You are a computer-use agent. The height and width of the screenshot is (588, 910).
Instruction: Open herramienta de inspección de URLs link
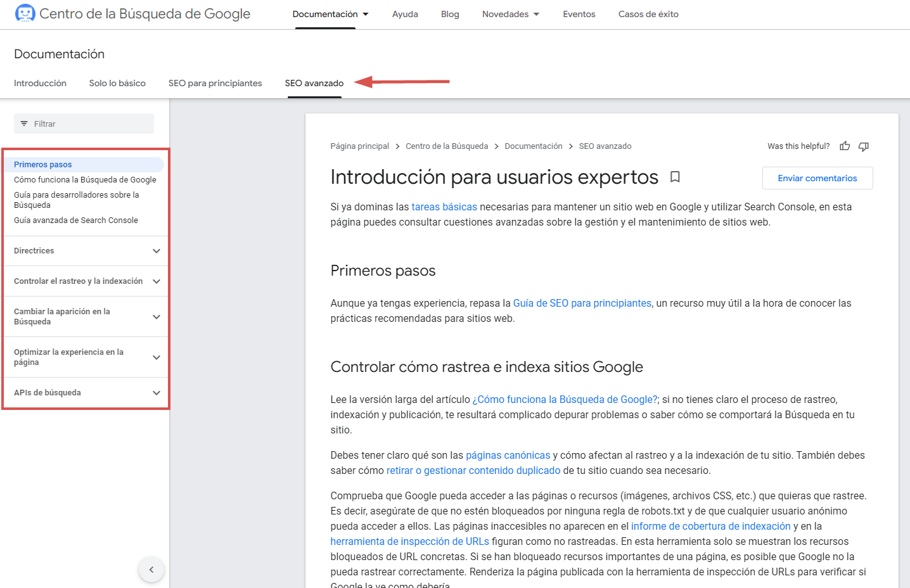(409, 541)
